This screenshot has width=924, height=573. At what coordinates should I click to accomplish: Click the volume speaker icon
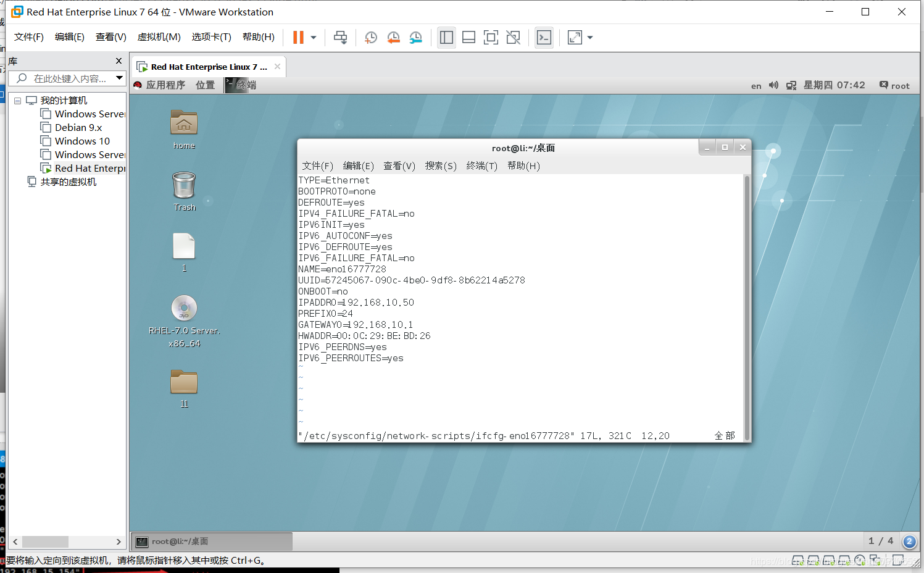773,85
